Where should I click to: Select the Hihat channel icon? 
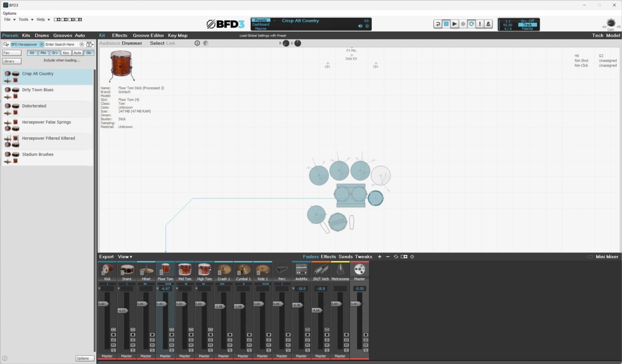(146, 269)
